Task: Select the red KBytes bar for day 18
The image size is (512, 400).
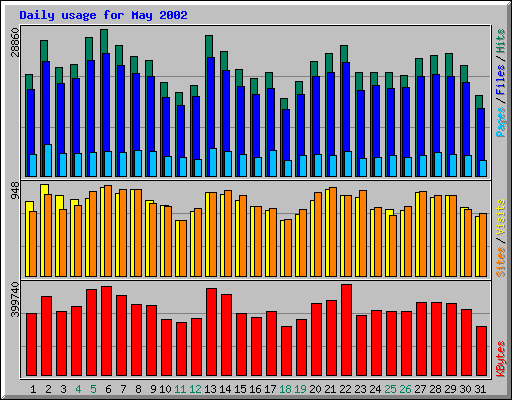Action: point(286,351)
